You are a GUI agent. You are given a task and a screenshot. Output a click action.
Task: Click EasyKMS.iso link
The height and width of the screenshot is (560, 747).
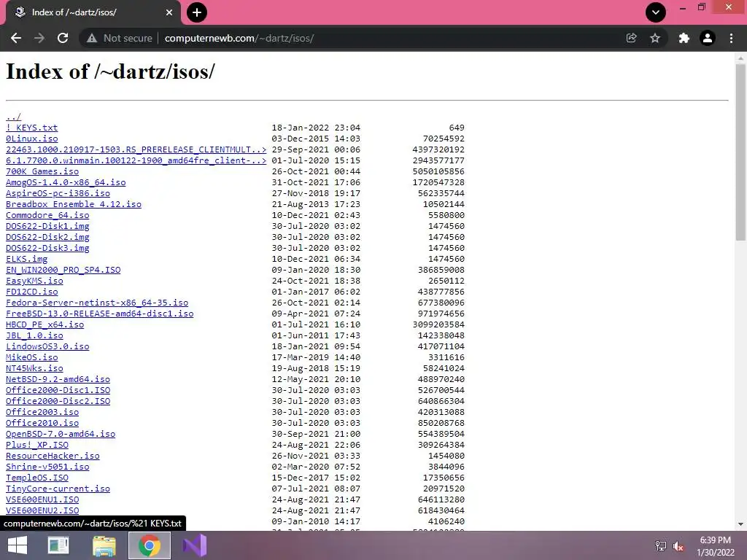[34, 281]
